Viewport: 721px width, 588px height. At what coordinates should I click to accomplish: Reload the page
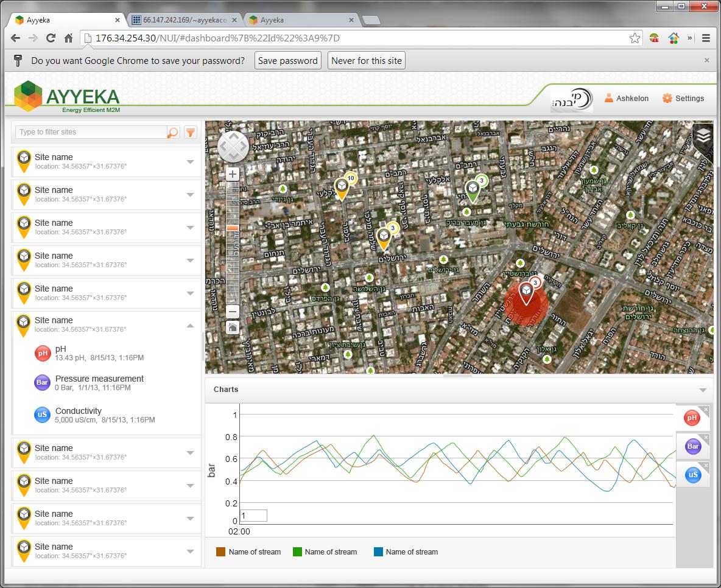51,38
